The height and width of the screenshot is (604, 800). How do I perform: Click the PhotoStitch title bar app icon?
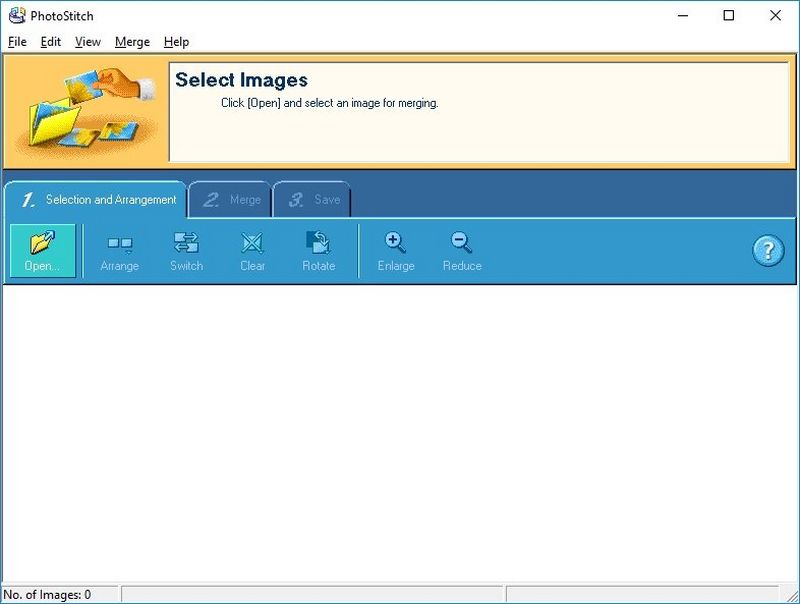click(16, 16)
